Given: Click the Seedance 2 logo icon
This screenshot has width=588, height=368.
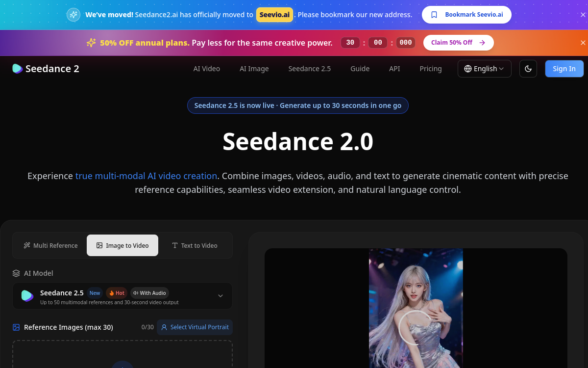Looking at the screenshot, I should pyautogui.click(x=18, y=69).
